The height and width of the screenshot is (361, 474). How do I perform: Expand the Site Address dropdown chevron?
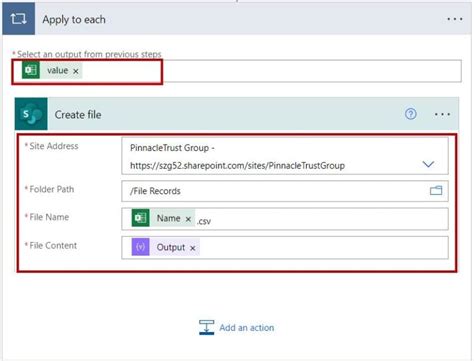428,164
